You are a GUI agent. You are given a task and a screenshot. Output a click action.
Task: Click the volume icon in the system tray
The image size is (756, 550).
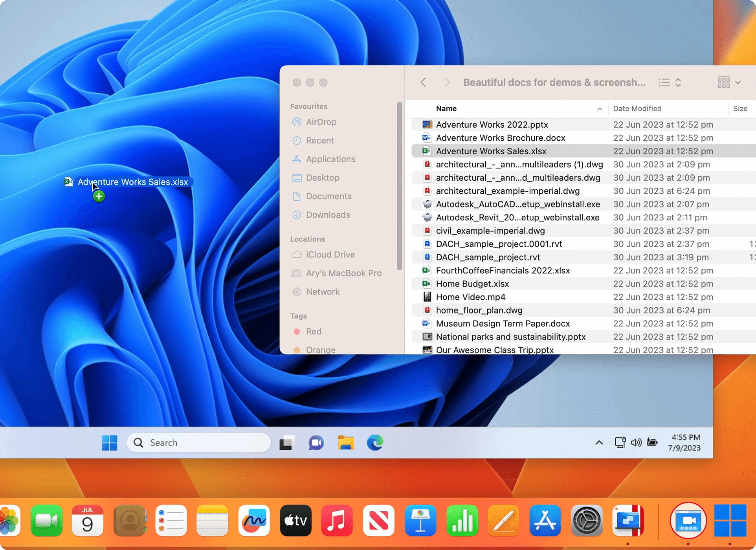tap(636, 443)
